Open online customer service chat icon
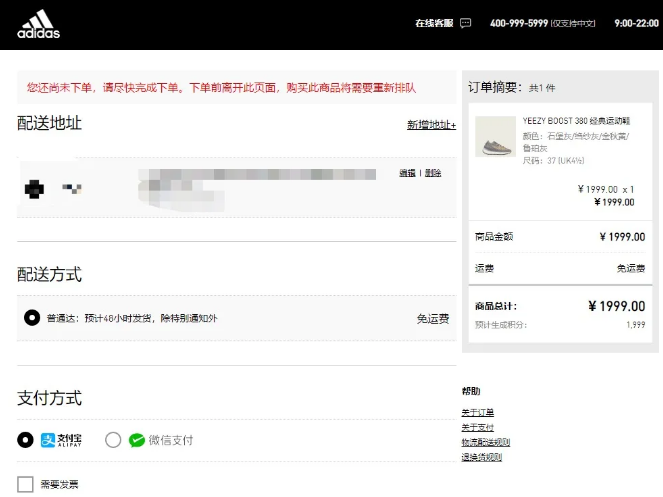663x497 pixels. coord(466,23)
